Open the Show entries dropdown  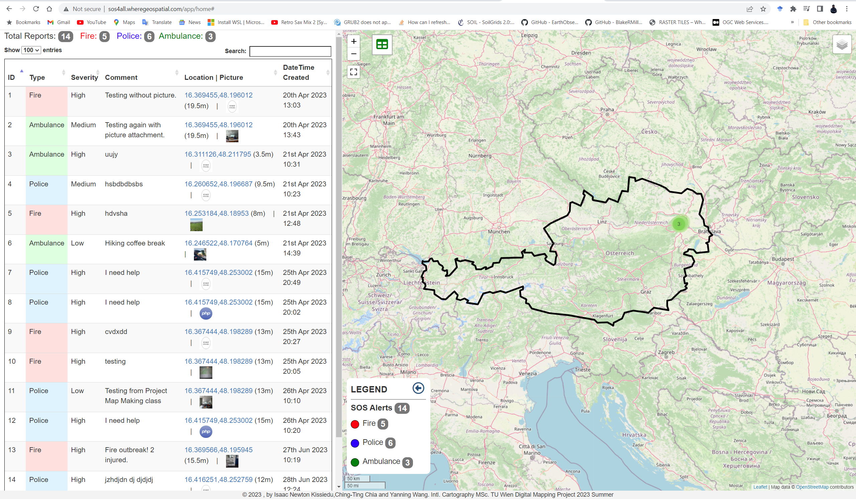pyautogui.click(x=31, y=50)
